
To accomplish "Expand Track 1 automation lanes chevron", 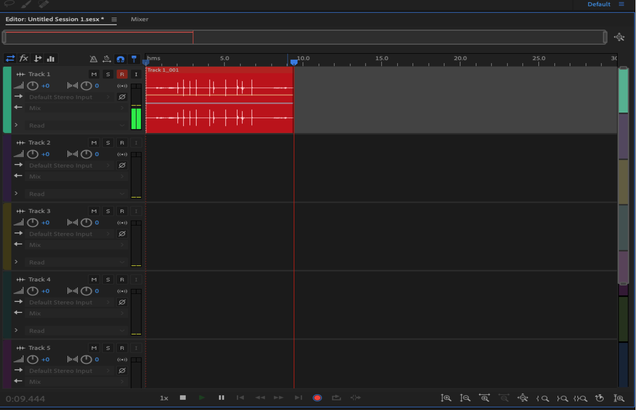I will (x=16, y=125).
